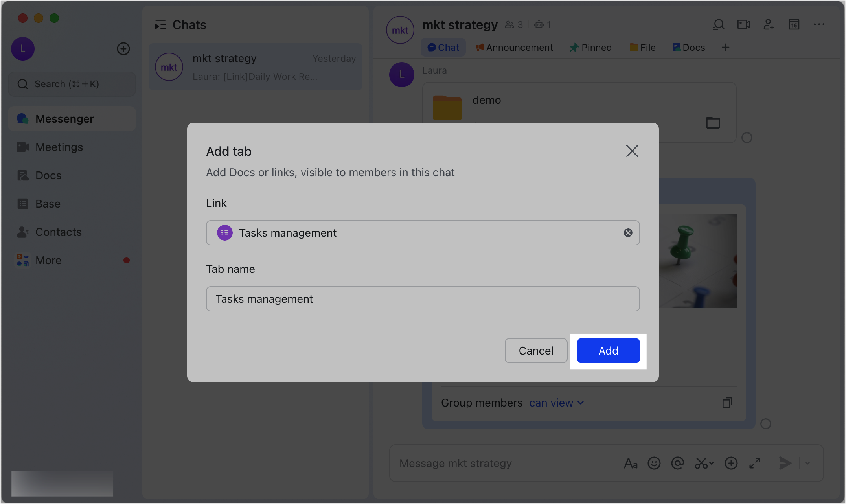The image size is (846, 504).
Task: Clear the Link field with the x icon
Action: 628,233
